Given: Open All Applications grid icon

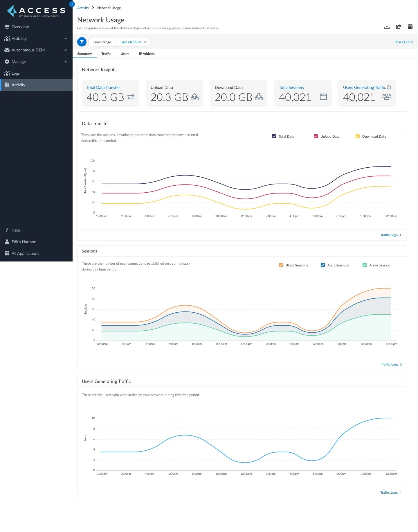Looking at the screenshot, I should pos(7,253).
